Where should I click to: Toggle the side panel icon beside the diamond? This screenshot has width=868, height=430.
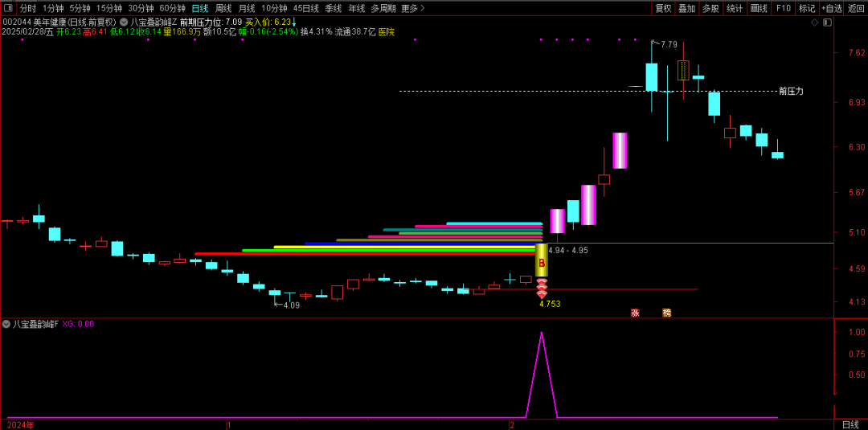[825, 23]
